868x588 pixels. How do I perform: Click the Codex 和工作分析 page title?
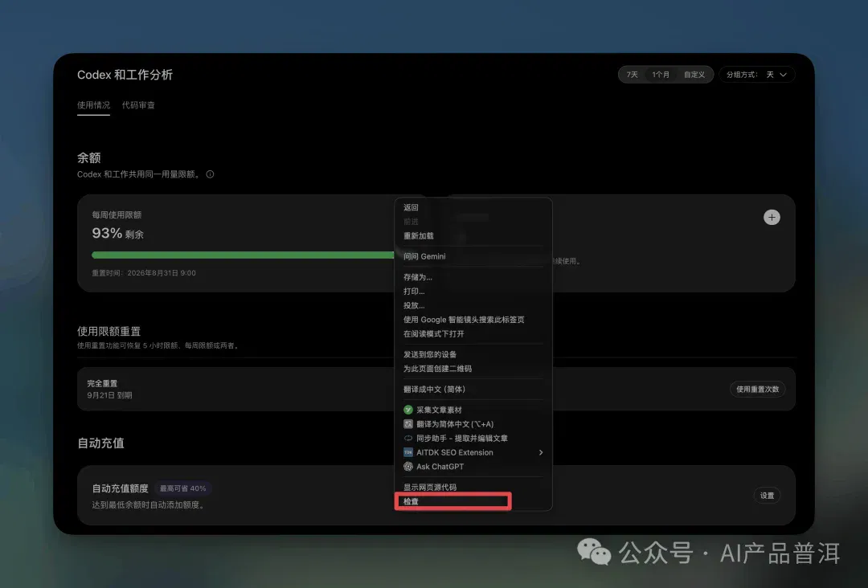125,75
